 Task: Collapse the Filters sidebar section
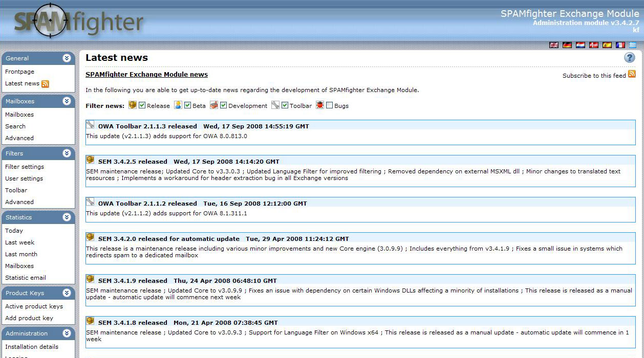67,153
